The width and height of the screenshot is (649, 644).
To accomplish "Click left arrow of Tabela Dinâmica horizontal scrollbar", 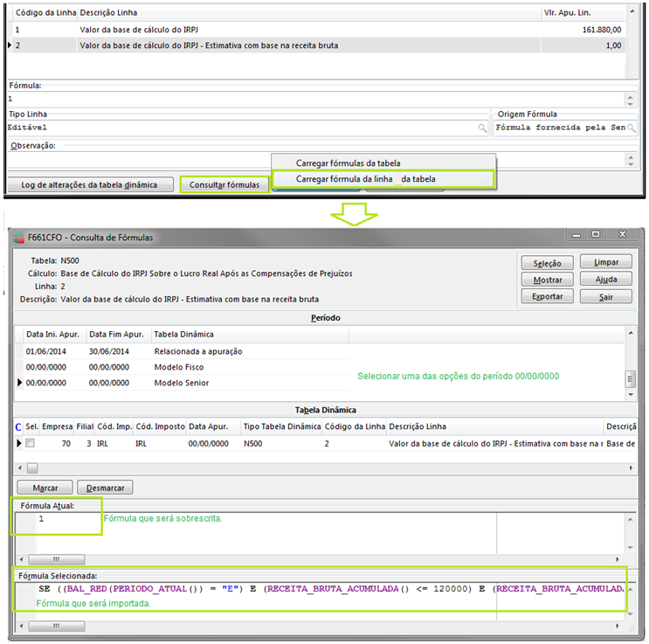I will [20, 468].
